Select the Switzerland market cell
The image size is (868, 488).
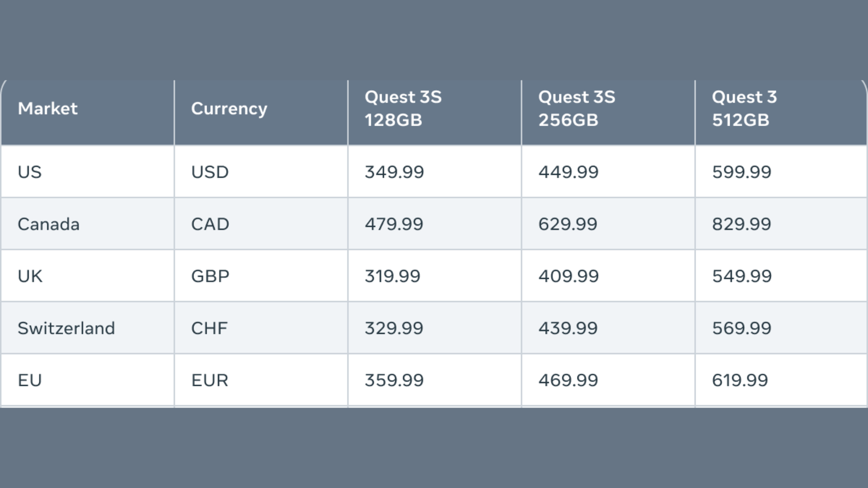[66, 328]
